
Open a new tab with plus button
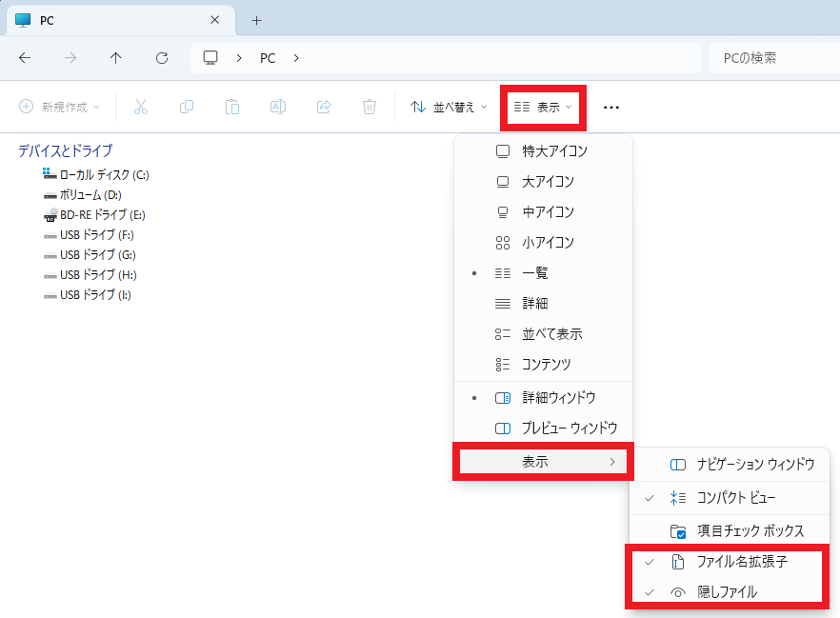tap(256, 20)
